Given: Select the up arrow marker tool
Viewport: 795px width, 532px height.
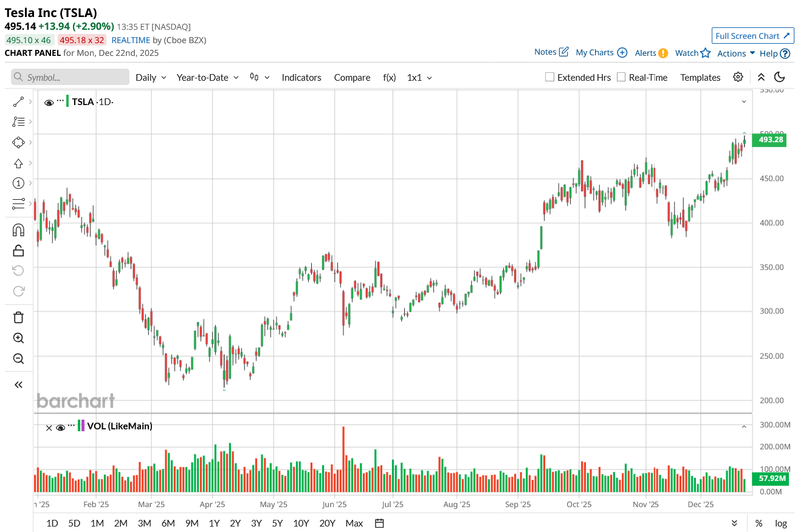Looking at the screenshot, I should click(x=18, y=163).
